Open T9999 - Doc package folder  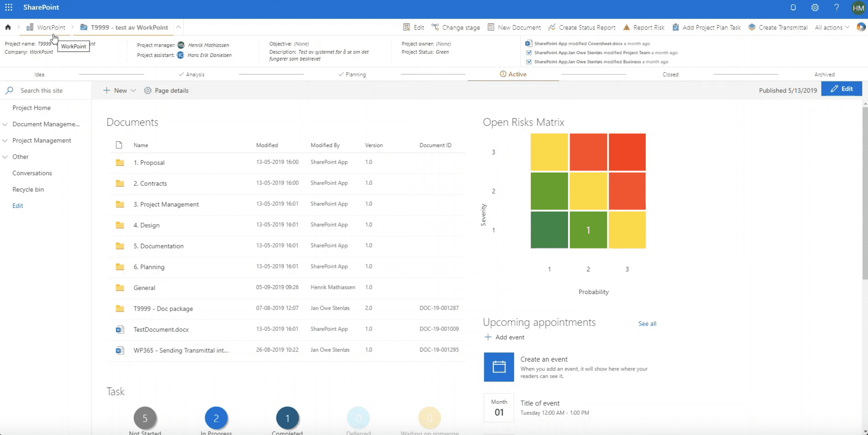pyautogui.click(x=163, y=309)
